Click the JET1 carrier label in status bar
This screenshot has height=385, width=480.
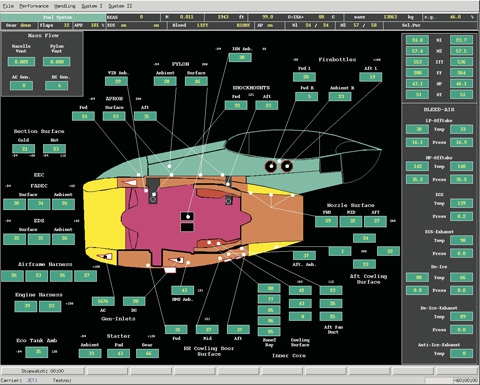coord(32,380)
